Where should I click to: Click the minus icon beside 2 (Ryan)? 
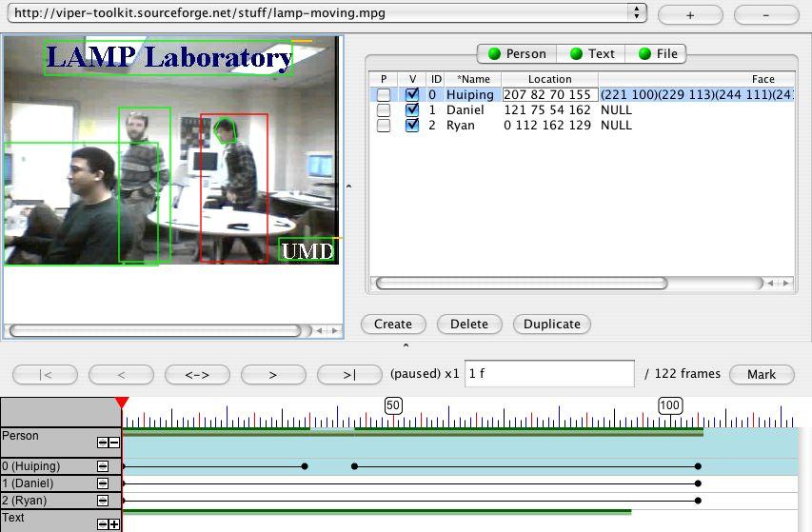tap(103, 501)
